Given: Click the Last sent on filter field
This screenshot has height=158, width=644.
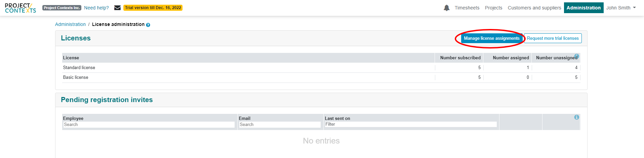Looking at the screenshot, I should point(410,124).
